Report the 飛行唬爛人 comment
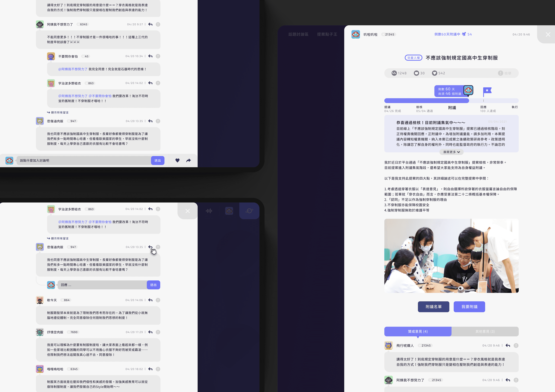Viewport: 555px width, 392px height. coord(516,346)
